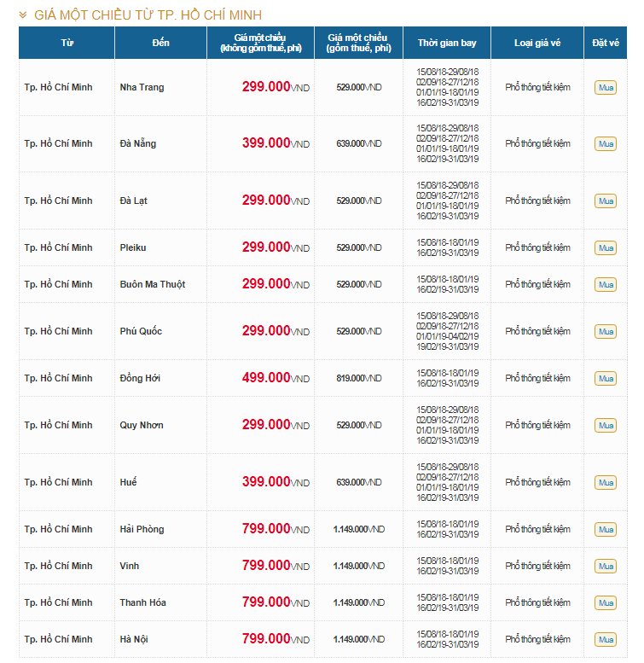Choose Mua for Quy Nhơn flight
The image size is (644, 663).
(606, 425)
